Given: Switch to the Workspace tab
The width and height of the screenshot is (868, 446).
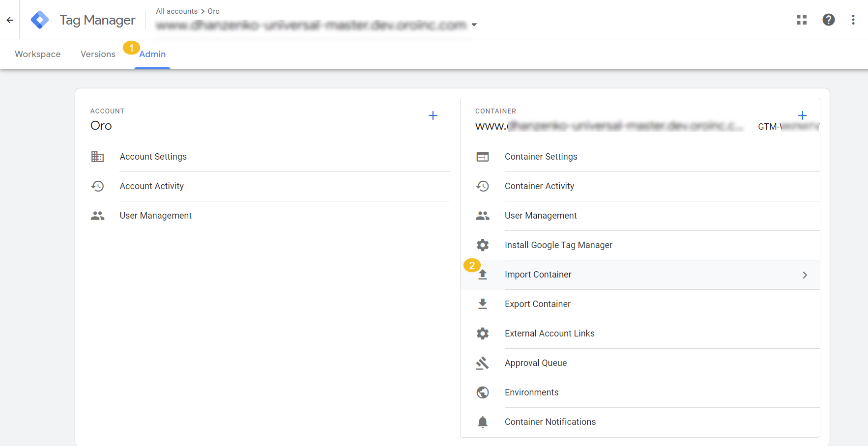Looking at the screenshot, I should pyautogui.click(x=38, y=54).
